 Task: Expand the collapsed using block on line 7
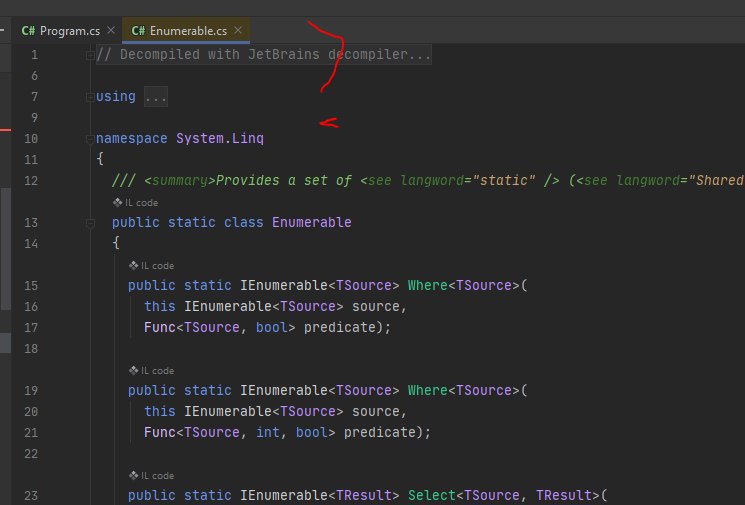[90, 97]
